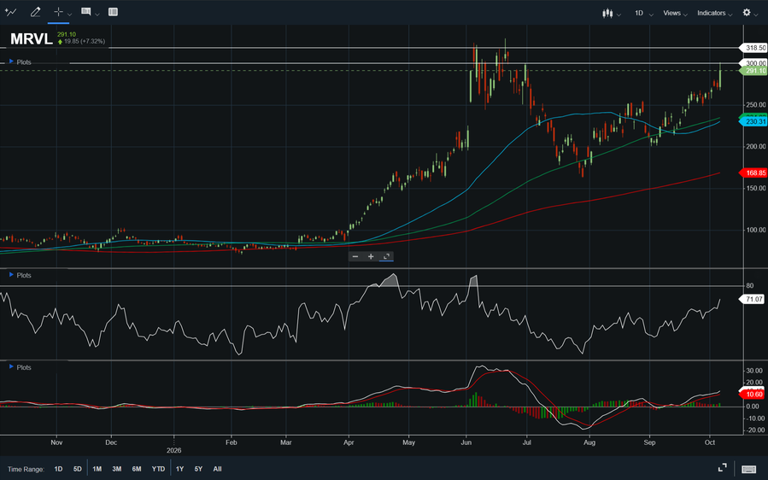Click the blue 230.31 moving average label
The width and height of the screenshot is (768, 480).
coord(753,121)
